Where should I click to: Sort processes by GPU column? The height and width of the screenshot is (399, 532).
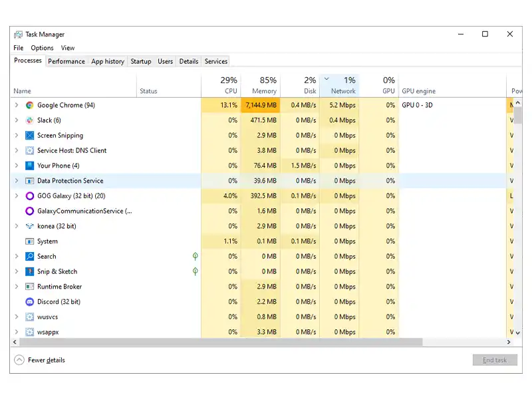pos(378,86)
